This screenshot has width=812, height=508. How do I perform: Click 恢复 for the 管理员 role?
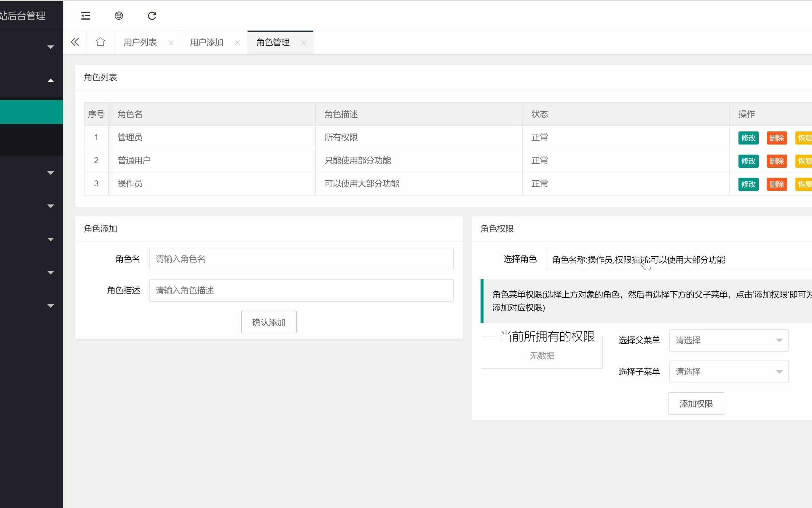point(804,138)
